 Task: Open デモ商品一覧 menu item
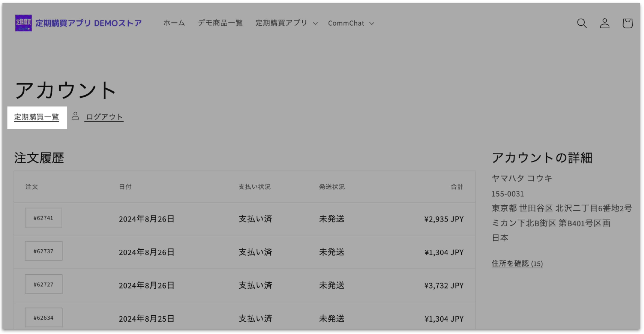pyautogui.click(x=220, y=23)
